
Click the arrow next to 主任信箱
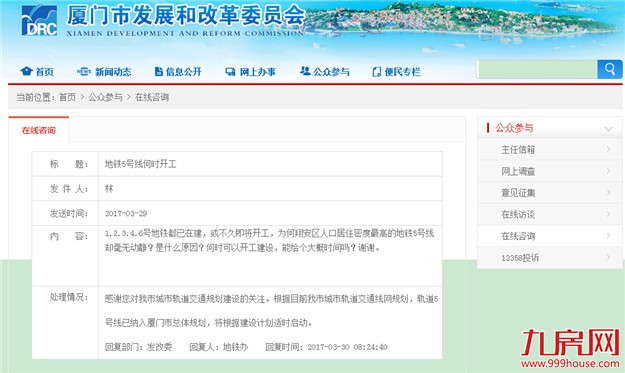[x=608, y=149]
